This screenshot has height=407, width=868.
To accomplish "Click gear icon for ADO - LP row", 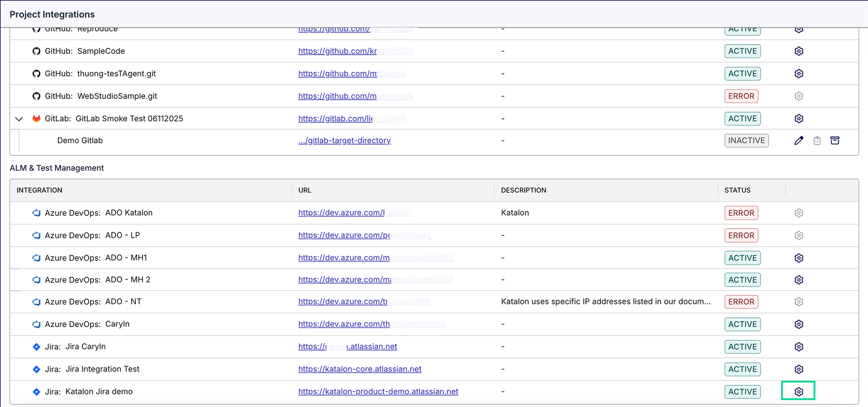I will [x=799, y=236].
